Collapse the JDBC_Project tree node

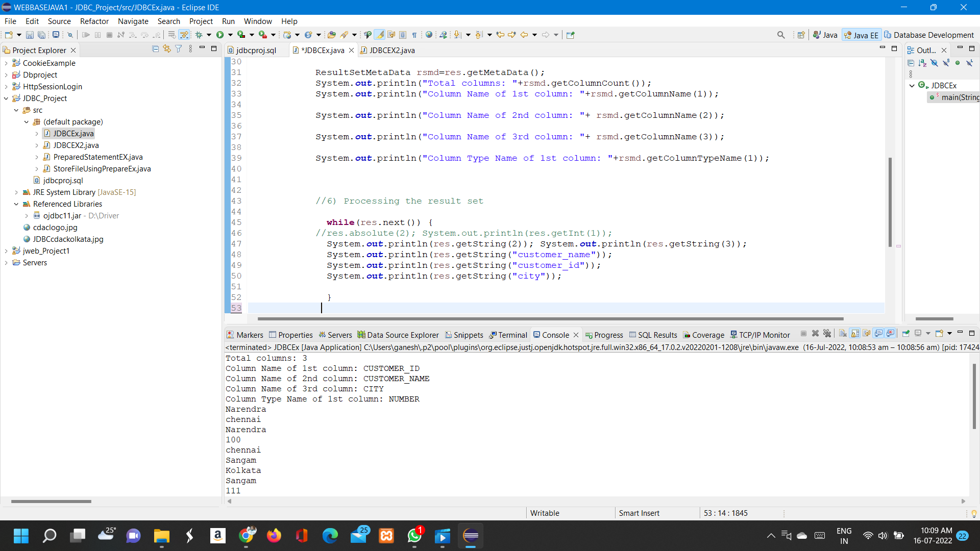pos(6,98)
